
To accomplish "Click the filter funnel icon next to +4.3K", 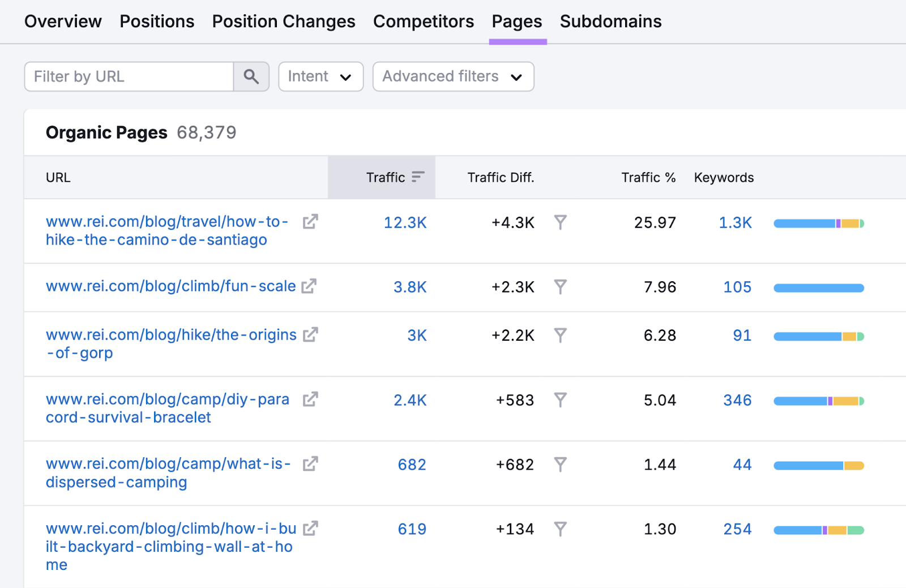I will point(561,223).
